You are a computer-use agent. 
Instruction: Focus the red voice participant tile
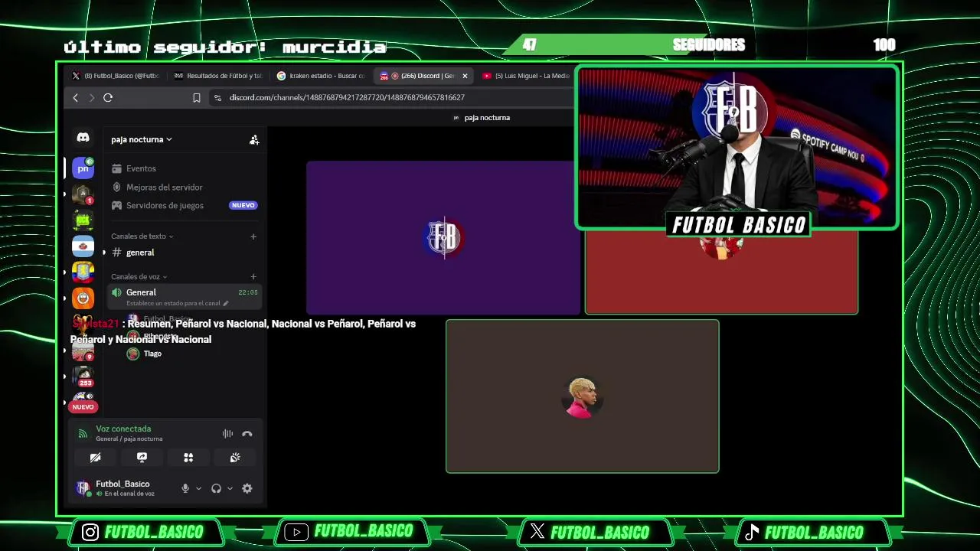tap(721, 272)
